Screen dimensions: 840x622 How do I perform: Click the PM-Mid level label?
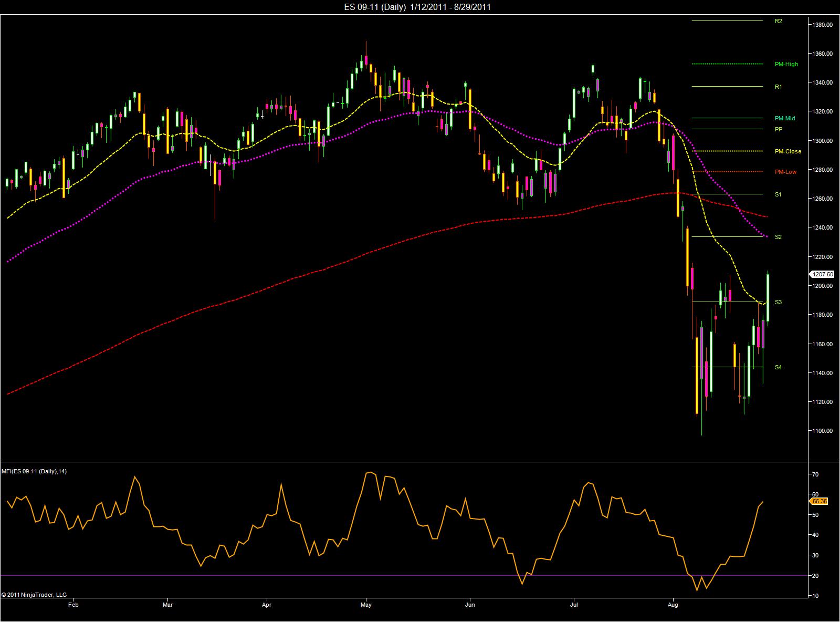pos(785,118)
